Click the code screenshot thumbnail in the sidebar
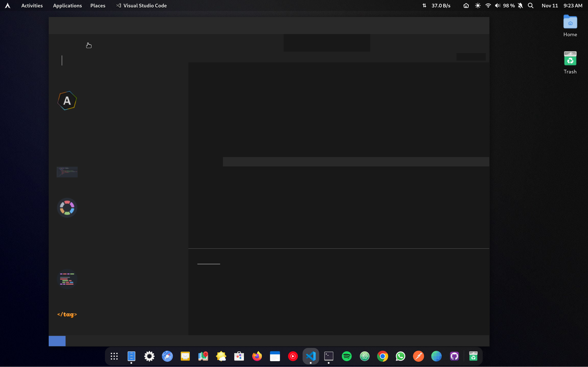 [67, 172]
